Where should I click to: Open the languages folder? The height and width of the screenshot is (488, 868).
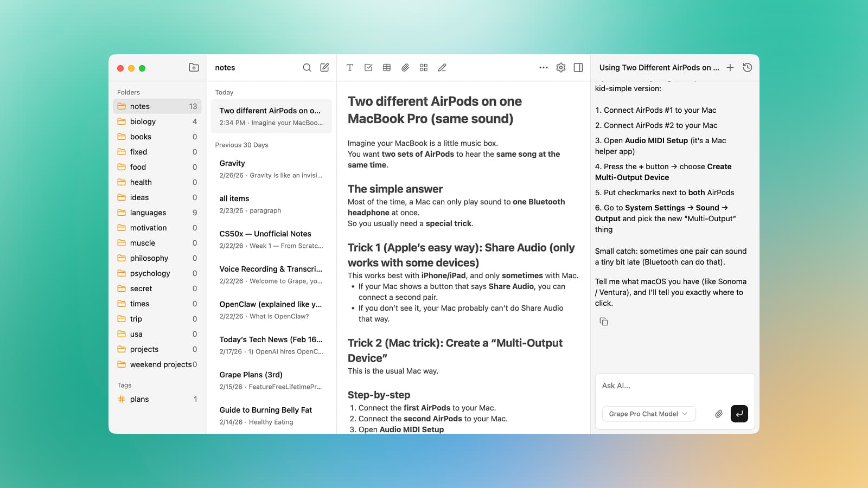157,213
